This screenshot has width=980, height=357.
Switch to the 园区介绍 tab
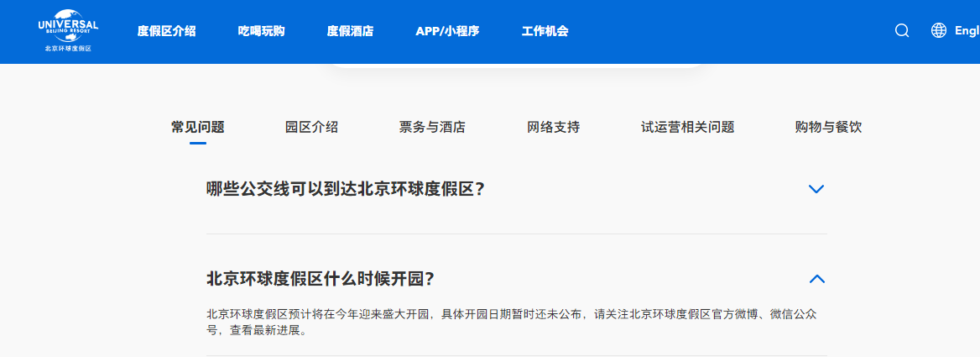tap(311, 128)
